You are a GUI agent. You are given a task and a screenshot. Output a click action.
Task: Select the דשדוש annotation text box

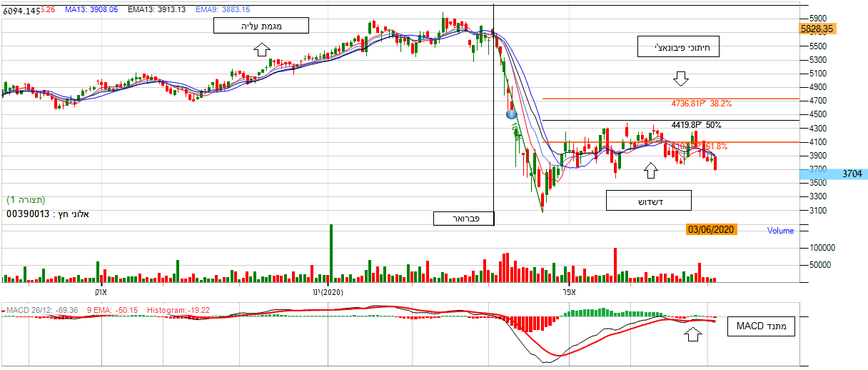[x=648, y=201]
